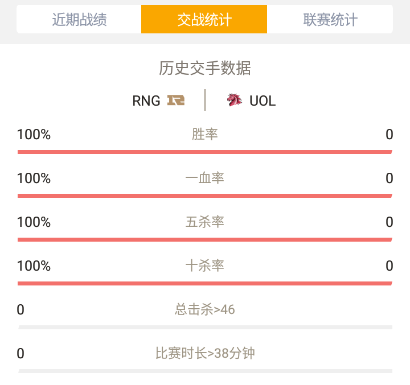Viewport: 410px width, 385px height.
Task: Tap the RNG team name
Action: (146, 101)
